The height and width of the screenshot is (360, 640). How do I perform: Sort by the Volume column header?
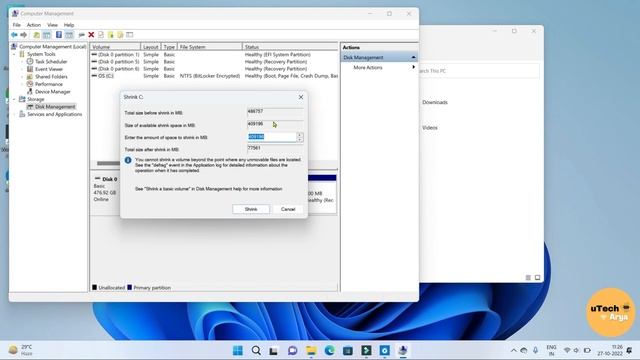(116, 47)
